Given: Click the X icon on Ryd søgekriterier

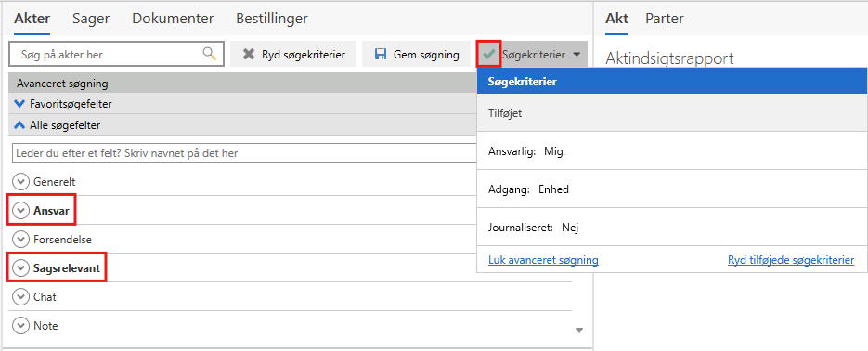Looking at the screenshot, I should pos(249,54).
